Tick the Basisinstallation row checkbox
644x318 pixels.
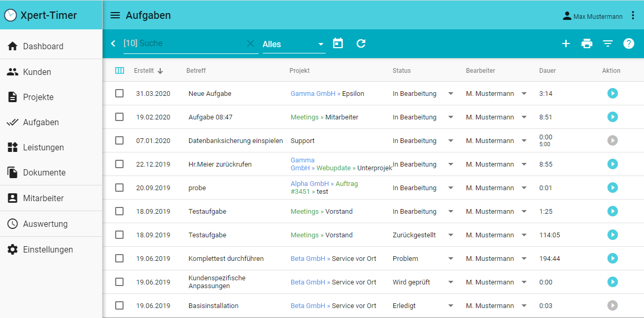point(119,305)
